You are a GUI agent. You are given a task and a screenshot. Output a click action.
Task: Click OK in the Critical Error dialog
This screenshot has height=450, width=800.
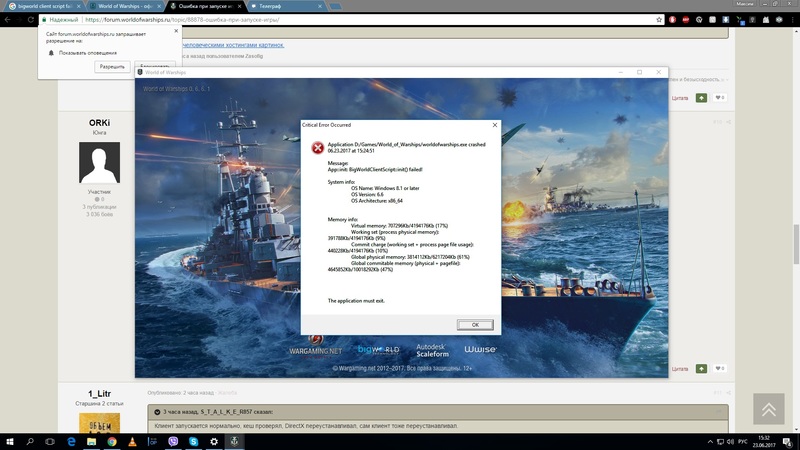click(475, 325)
